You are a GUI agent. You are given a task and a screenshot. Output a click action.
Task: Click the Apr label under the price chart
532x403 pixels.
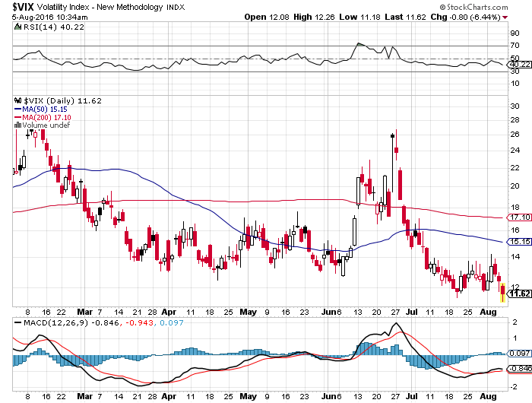pos(169,312)
